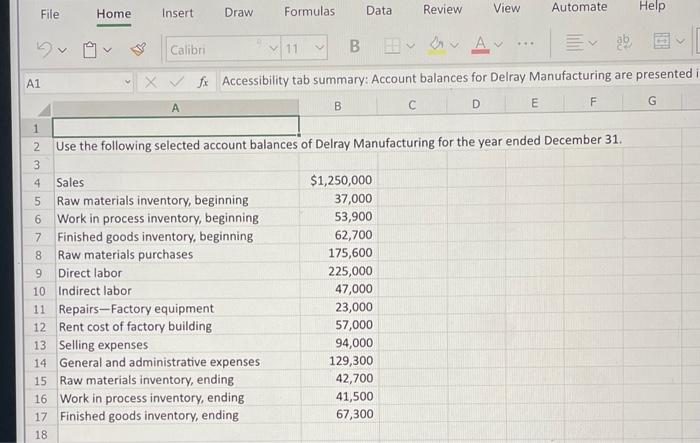Select column G header
700x443 pixels.
click(652, 101)
